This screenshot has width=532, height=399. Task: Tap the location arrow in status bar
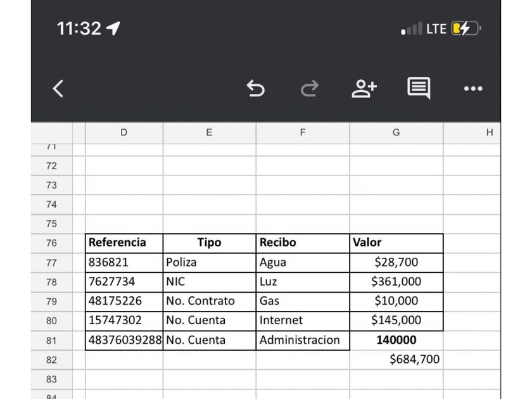[x=114, y=28]
